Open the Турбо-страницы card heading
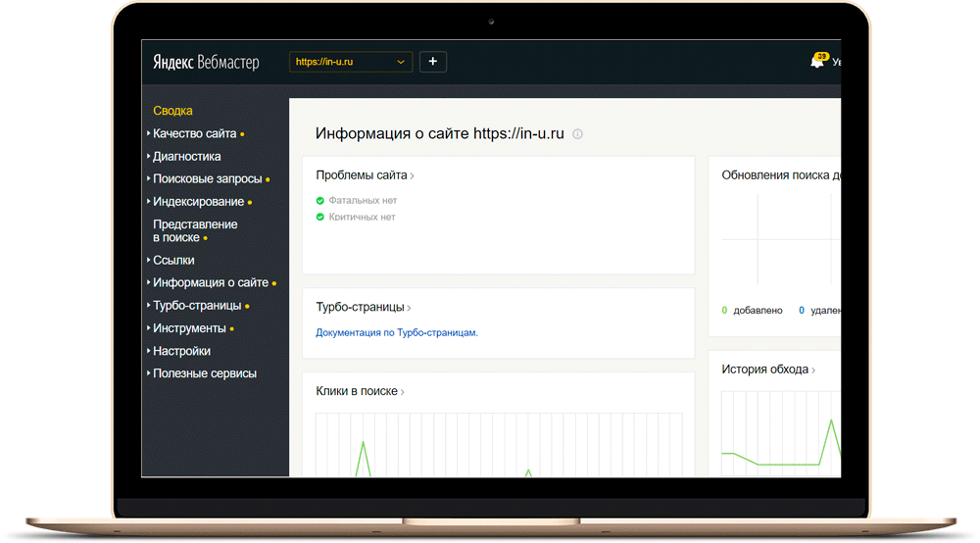The width and height of the screenshot is (980, 543). [x=364, y=308]
